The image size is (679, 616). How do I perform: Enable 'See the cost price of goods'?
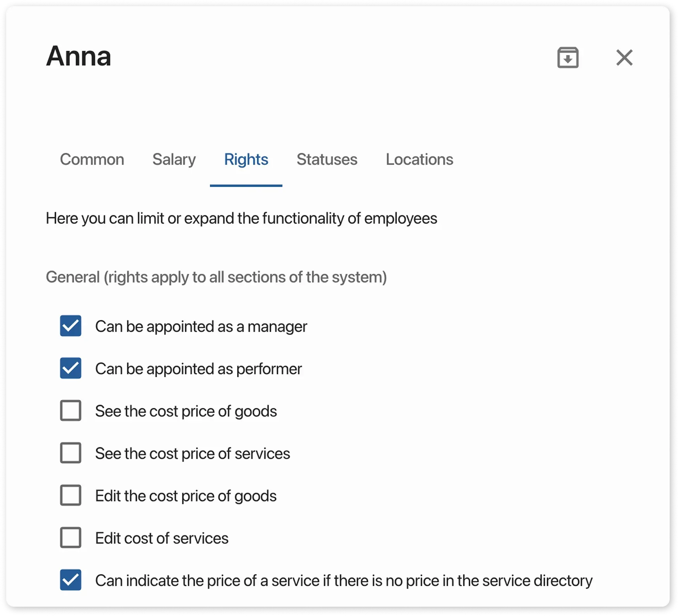coord(70,411)
